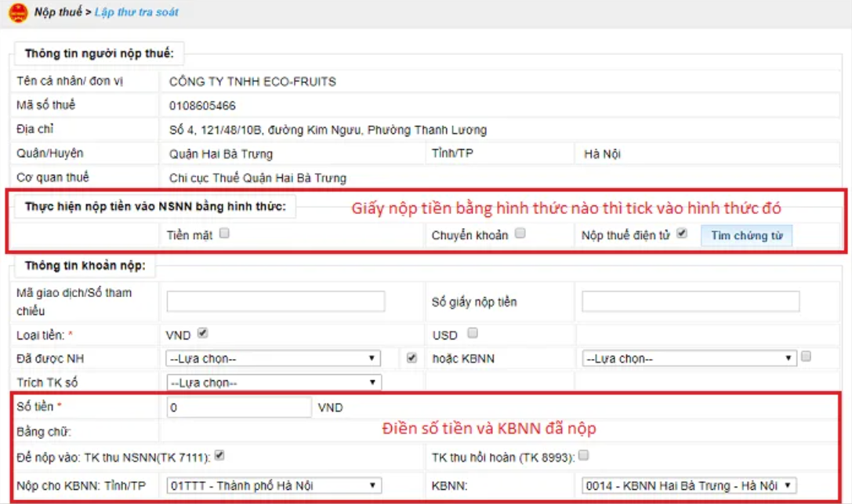Enable the Chuyển khoản checkbox
This screenshot has height=504, width=852.
tap(520, 234)
